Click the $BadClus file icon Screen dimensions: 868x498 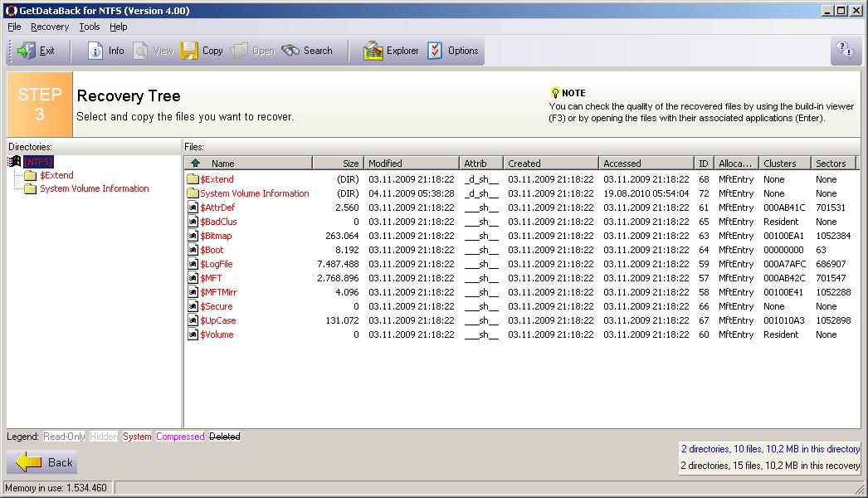(x=193, y=222)
